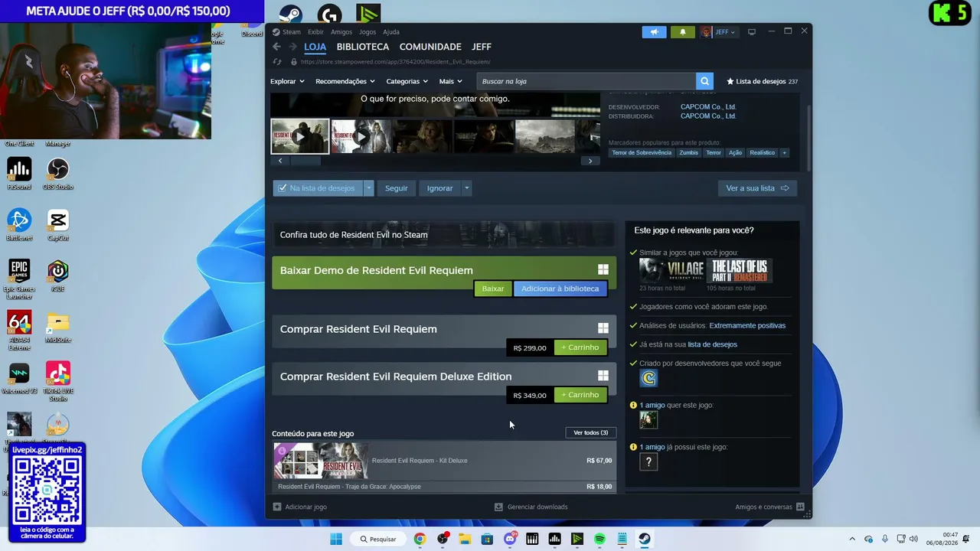Launch Voicemod V3 from desktop

click(19, 378)
